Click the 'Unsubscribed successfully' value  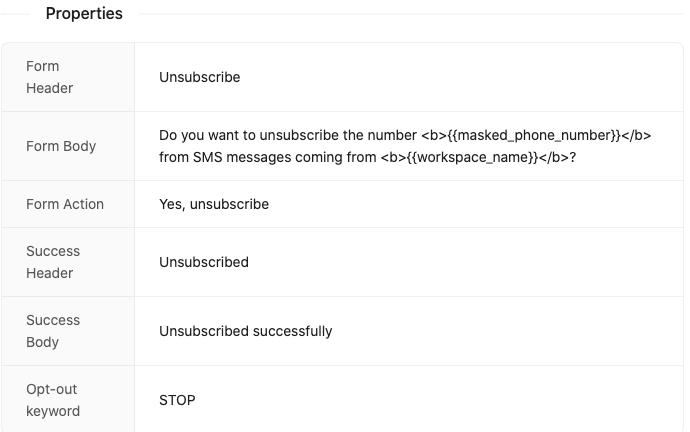pos(246,331)
